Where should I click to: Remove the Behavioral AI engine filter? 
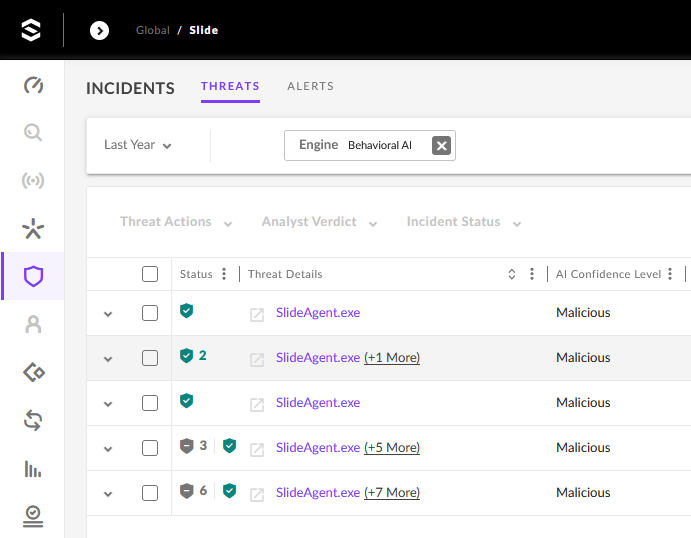coord(441,145)
